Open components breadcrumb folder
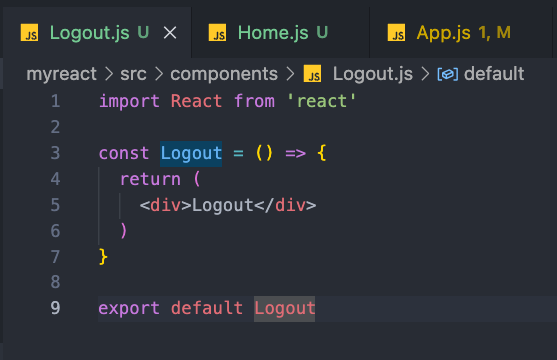This screenshot has height=360, width=557. click(x=224, y=74)
